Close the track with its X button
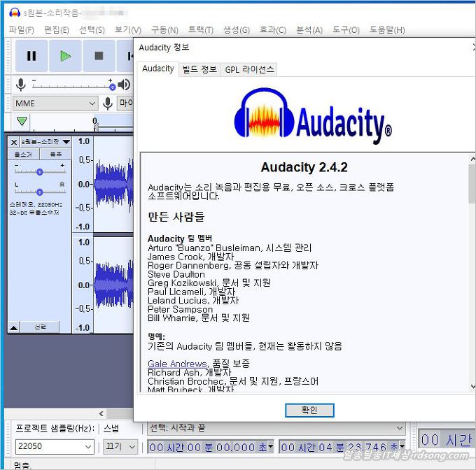The height and width of the screenshot is (470, 476). [x=14, y=142]
